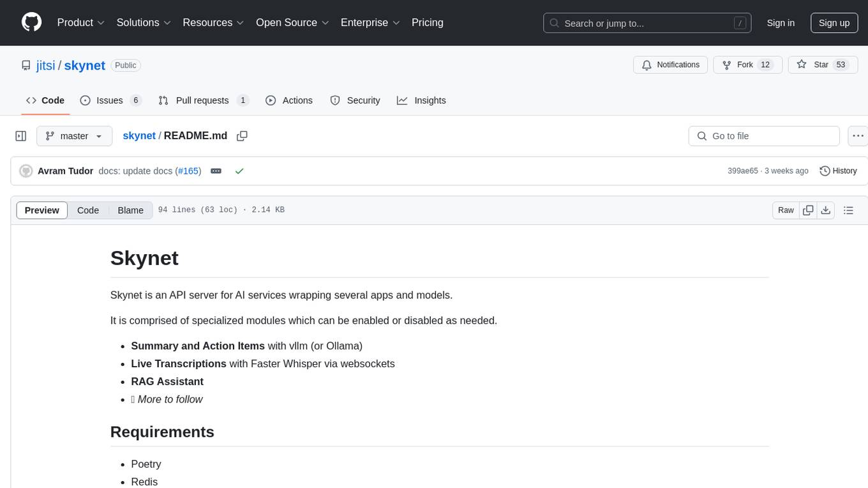Open the GitHub homepage logo
This screenshot has height=488, width=868.
(31, 22)
